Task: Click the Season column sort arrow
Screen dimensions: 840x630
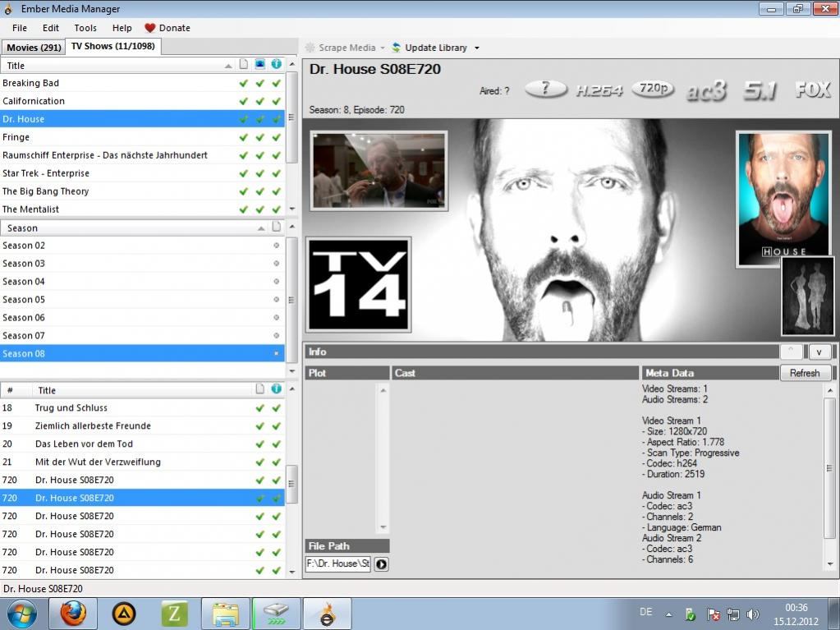Action: tap(261, 228)
